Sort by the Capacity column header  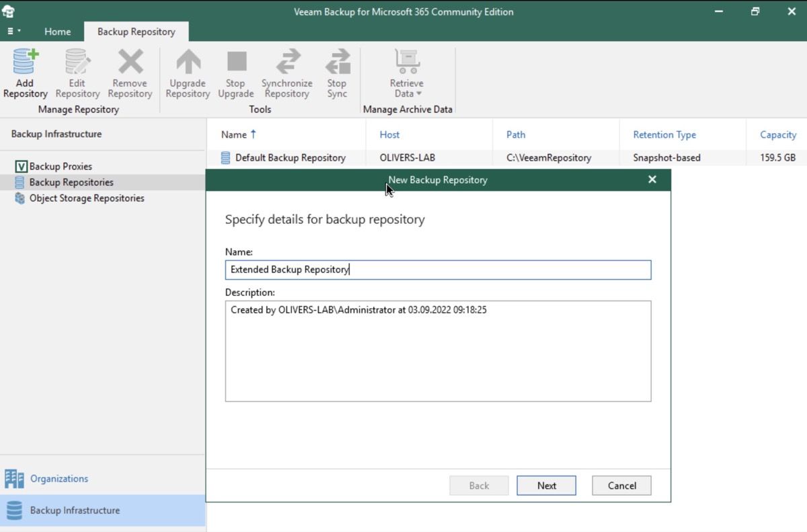[x=778, y=135]
